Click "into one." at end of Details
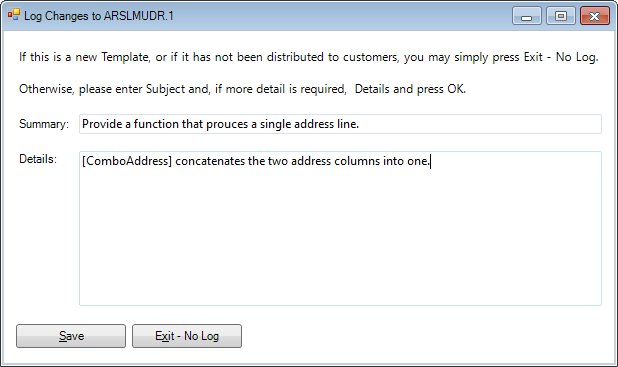 coord(406,161)
